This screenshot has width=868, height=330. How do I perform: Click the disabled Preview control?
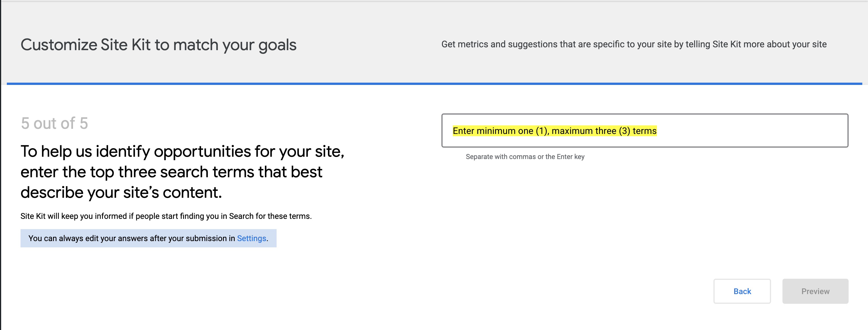[815, 291]
